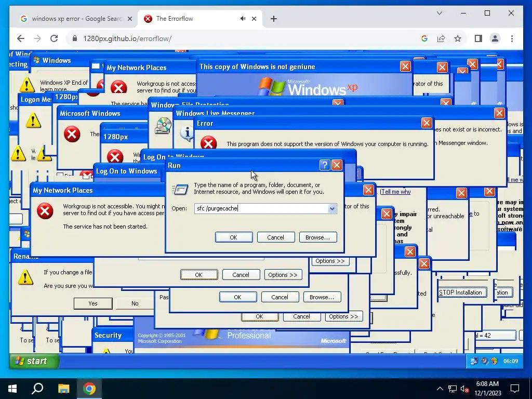Click the Security dialog title bar
The image size is (532, 399).
(112, 335)
